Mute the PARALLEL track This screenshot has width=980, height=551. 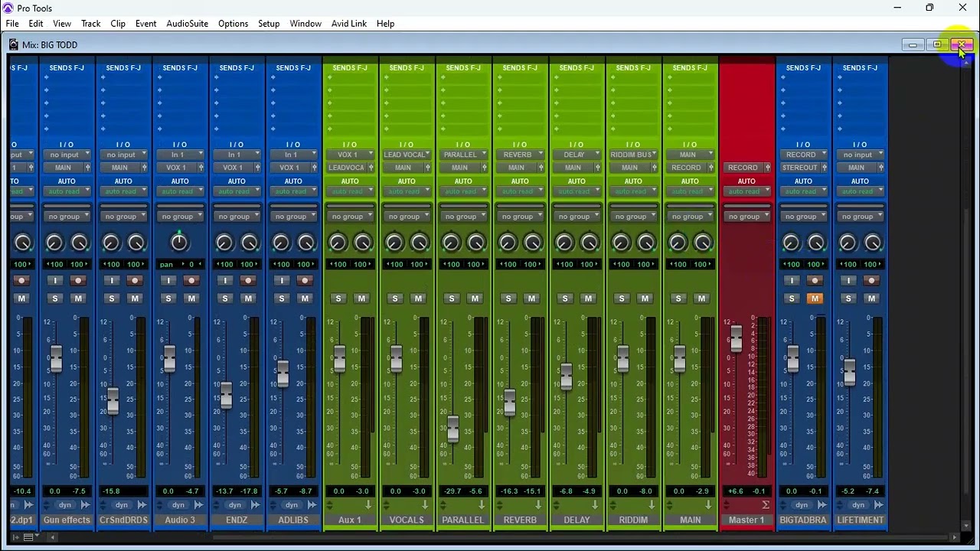(x=475, y=298)
